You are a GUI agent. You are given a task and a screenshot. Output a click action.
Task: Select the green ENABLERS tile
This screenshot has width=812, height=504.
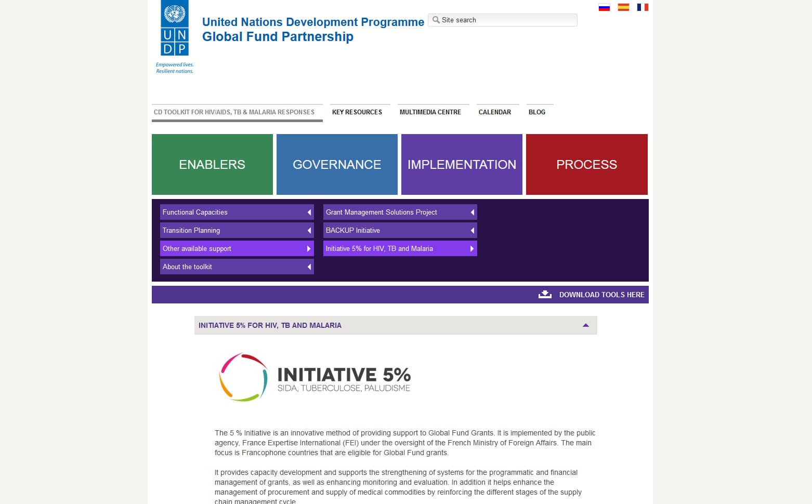(212, 164)
